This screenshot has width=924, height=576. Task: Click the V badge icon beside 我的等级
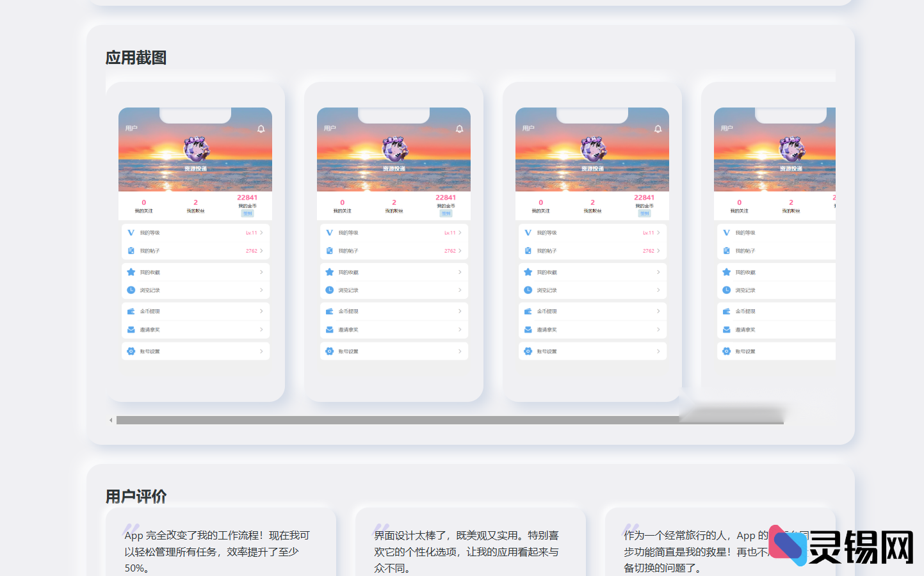[x=130, y=232]
